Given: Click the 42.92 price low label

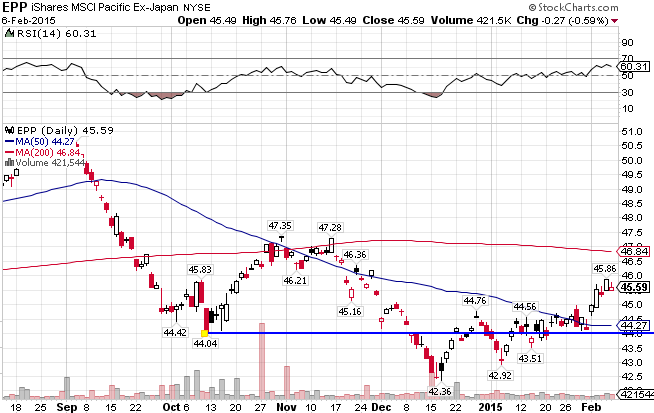Looking at the screenshot, I should click(500, 375).
